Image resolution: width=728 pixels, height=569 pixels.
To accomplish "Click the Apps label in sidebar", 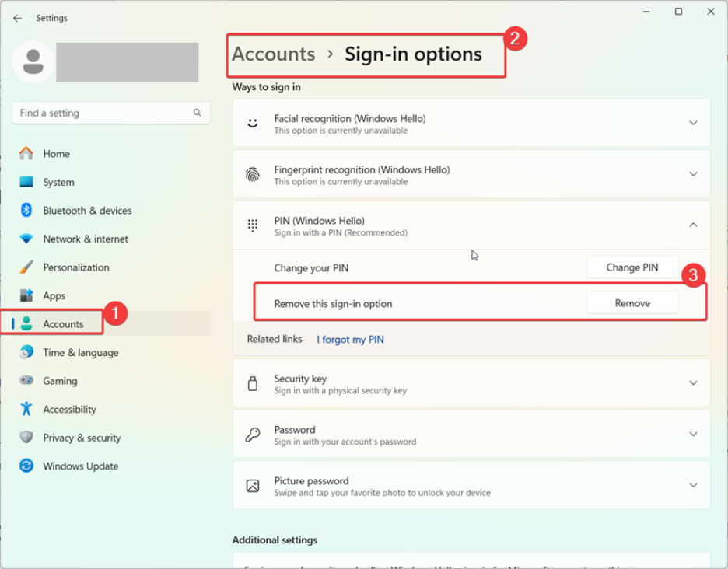I will click(54, 295).
